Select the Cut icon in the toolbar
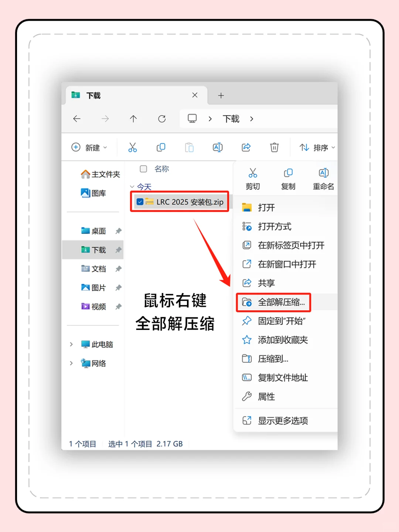 [133, 147]
